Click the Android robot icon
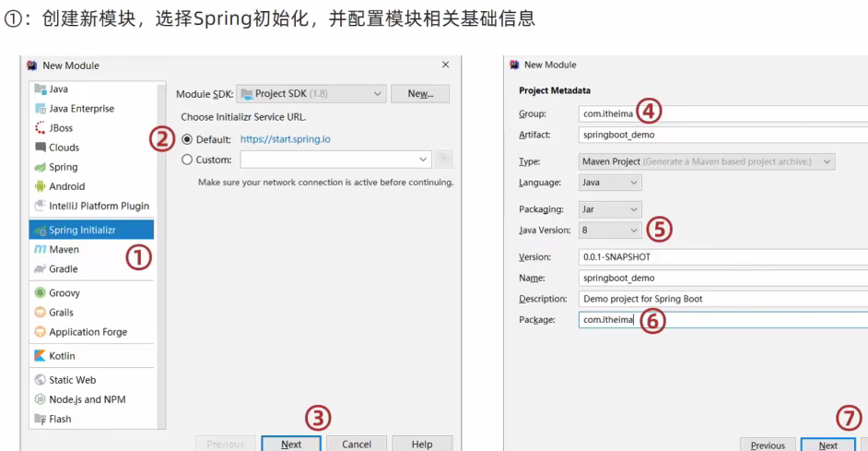The image size is (868, 451). [40, 186]
